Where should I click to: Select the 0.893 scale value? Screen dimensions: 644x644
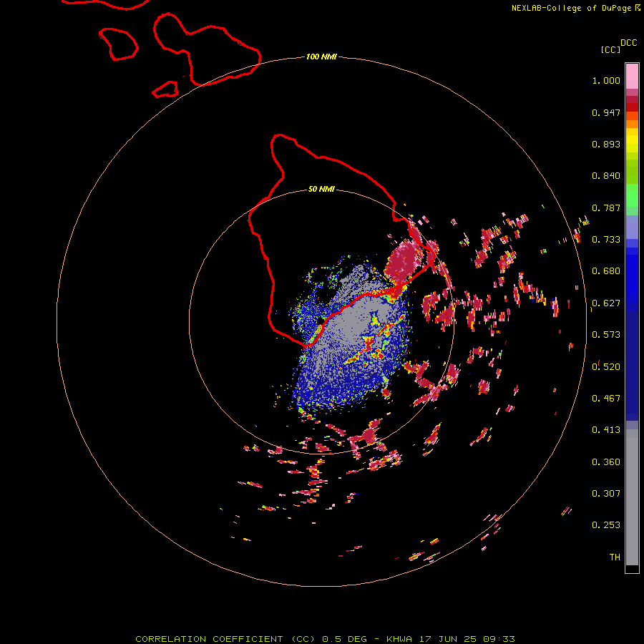(606, 144)
